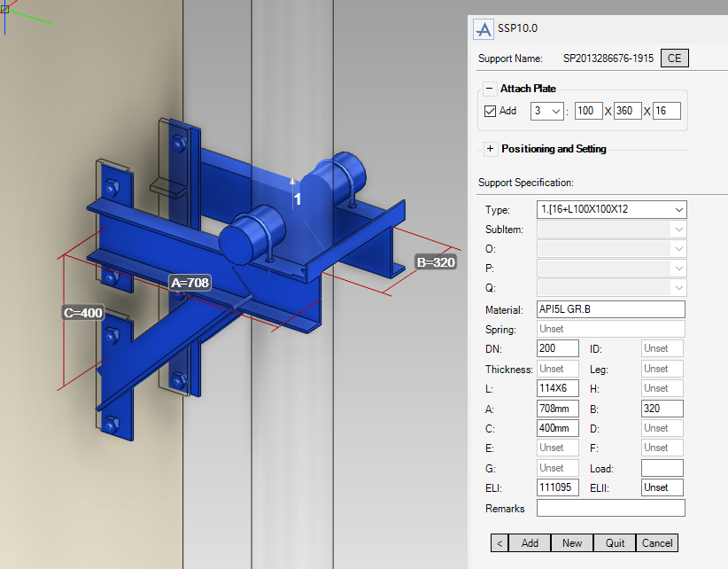Select the B=320 dimension label
The image size is (728, 569).
435,262
